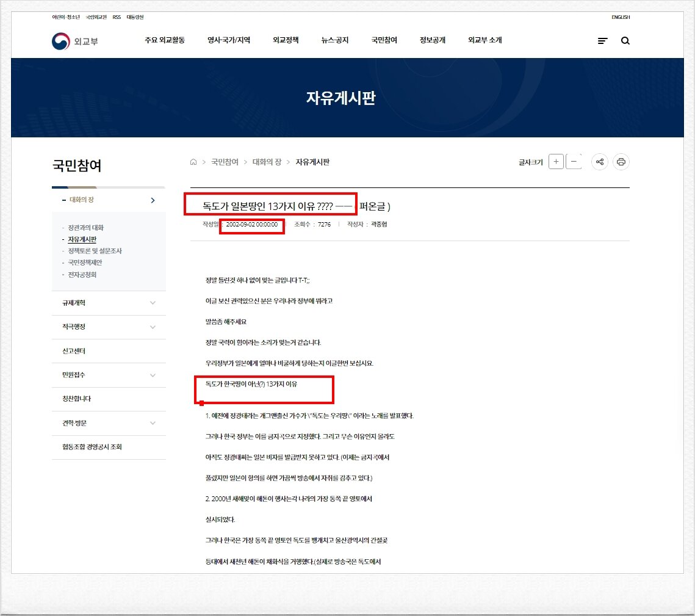Click the 외교부 ministry logo
The width and height of the screenshot is (695, 616).
[75, 40]
